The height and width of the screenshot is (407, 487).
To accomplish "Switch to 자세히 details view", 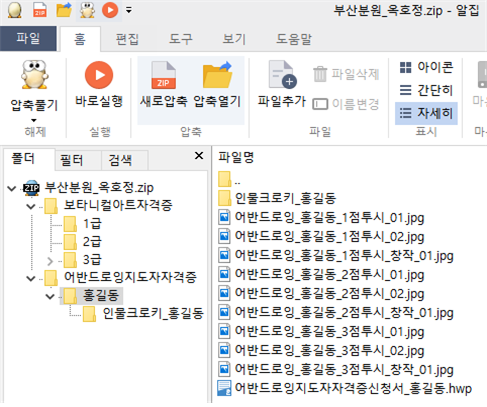I will (x=426, y=113).
